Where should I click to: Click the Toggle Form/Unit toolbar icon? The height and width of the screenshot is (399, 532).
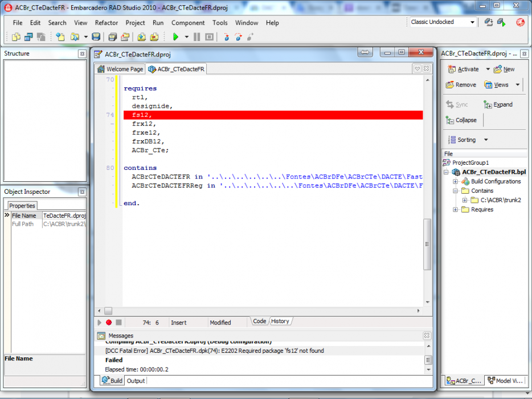click(41, 36)
